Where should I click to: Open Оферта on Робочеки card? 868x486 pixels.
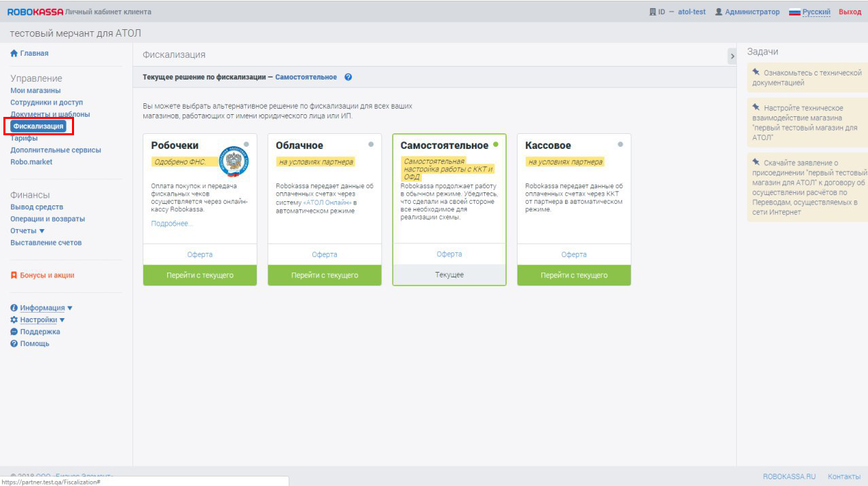click(200, 254)
